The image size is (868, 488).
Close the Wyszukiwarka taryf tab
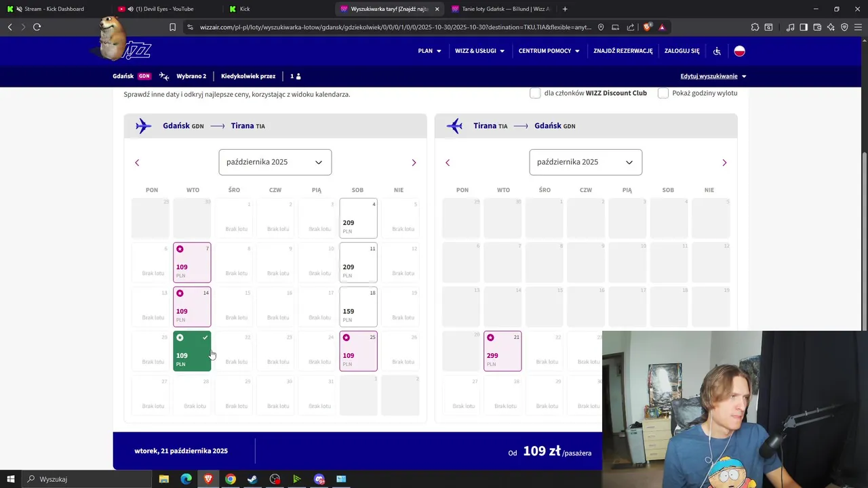click(x=437, y=9)
